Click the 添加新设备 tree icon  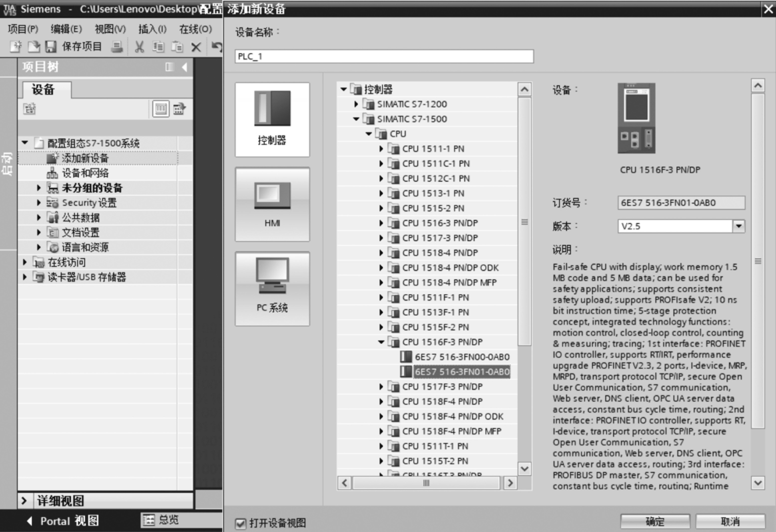click(53, 158)
